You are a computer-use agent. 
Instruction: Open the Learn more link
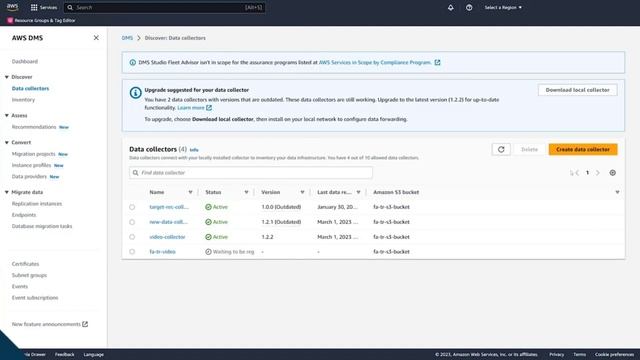pyautogui.click(x=191, y=108)
